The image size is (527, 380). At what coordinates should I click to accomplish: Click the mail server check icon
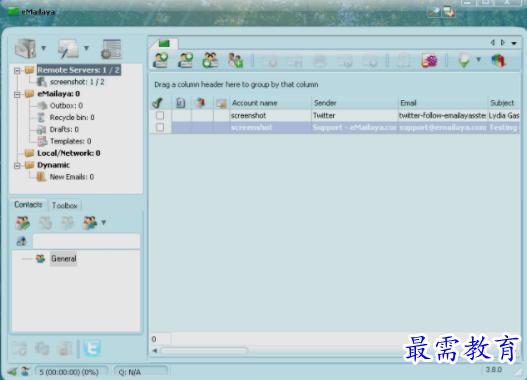[x=25, y=48]
